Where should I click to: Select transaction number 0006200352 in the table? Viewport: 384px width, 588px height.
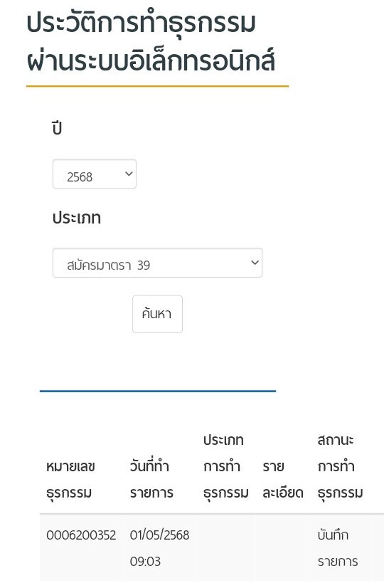click(x=81, y=535)
